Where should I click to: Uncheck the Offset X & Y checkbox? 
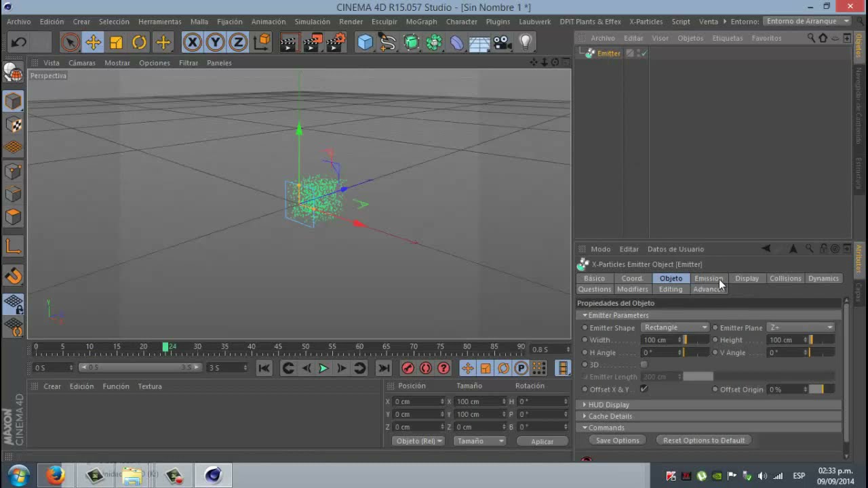(x=644, y=389)
